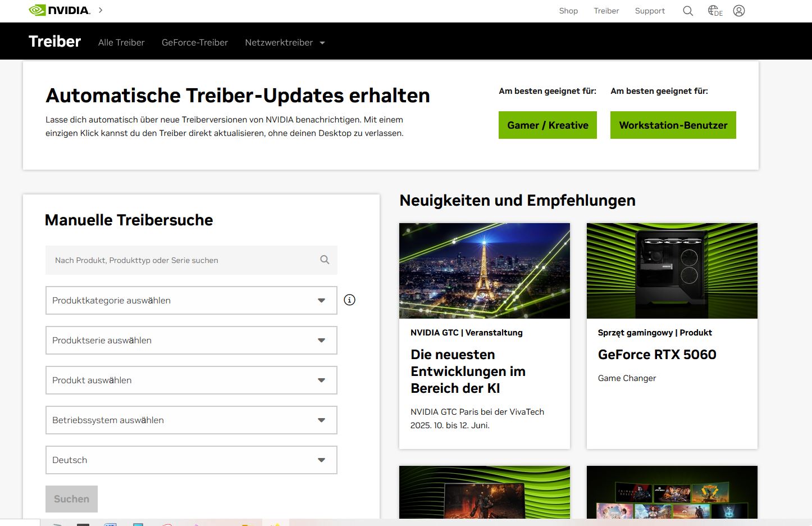Image resolution: width=812 pixels, height=526 pixels.
Task: Click the Suchen button
Action: coord(71,499)
